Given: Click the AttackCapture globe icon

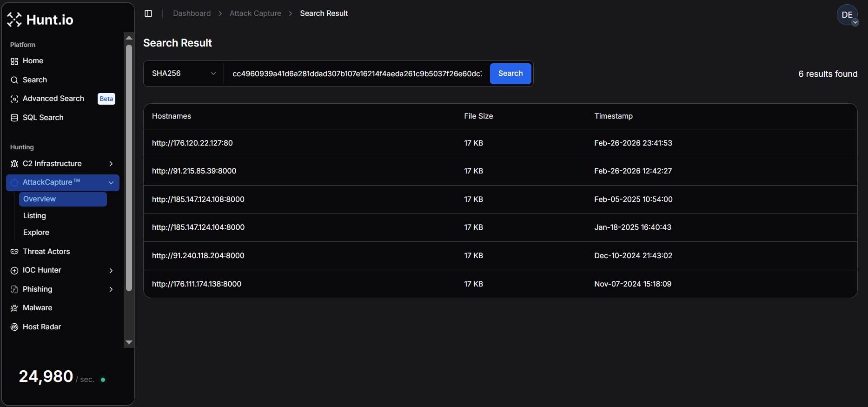Looking at the screenshot, I should click(14, 182).
